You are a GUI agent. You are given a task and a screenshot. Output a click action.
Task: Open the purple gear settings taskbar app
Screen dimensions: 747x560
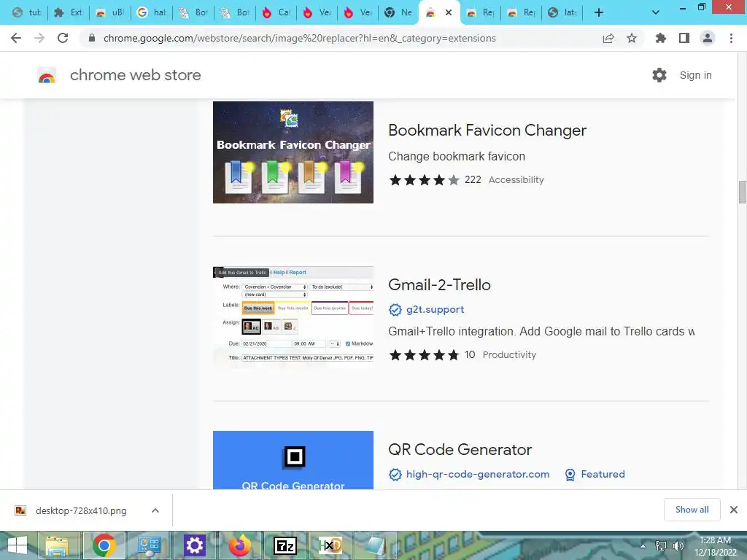[x=194, y=545]
